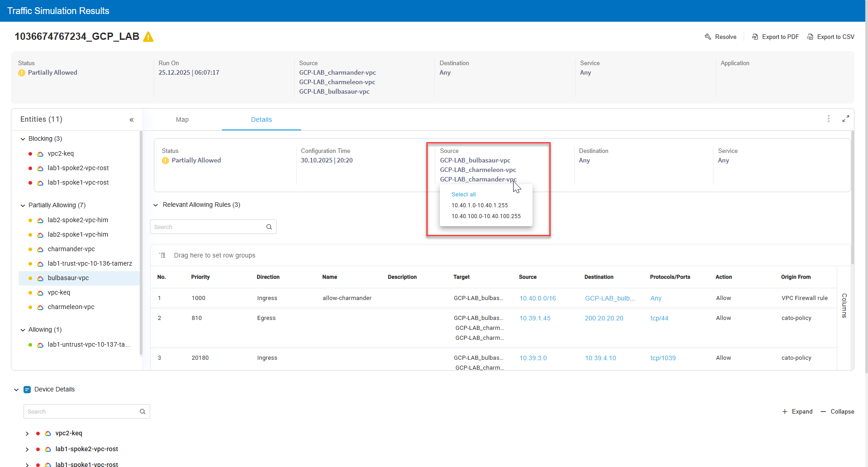This screenshot has height=467, width=868.
Task: Select the Details tab
Action: coord(261,119)
